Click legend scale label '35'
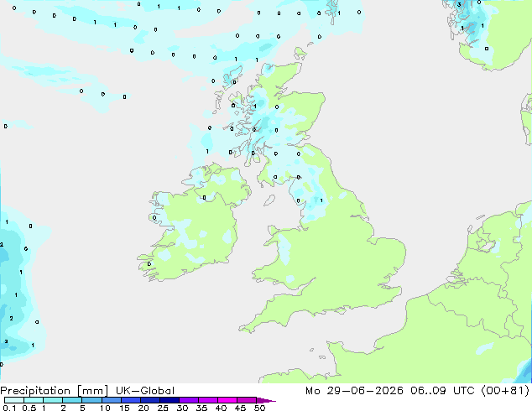The width and height of the screenshot is (532, 411). (x=201, y=408)
